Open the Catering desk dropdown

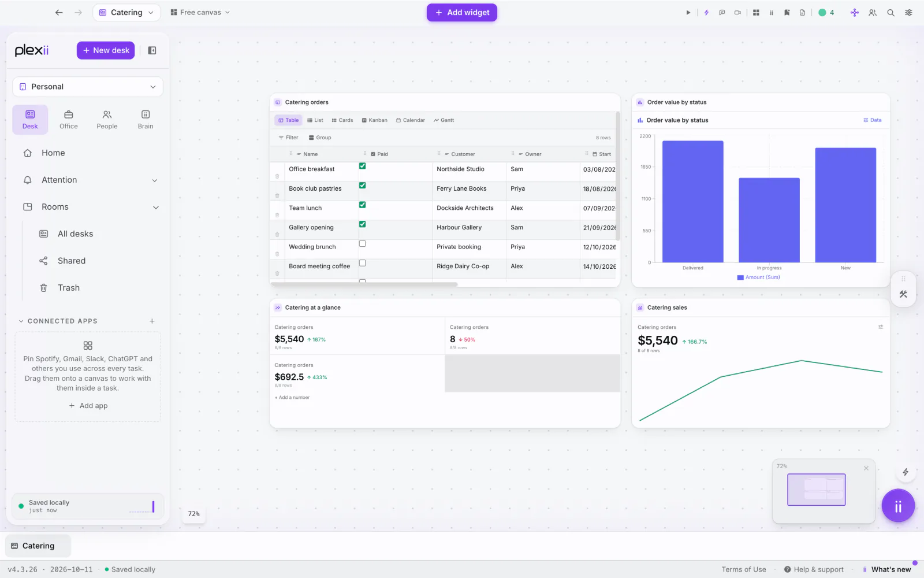point(126,13)
